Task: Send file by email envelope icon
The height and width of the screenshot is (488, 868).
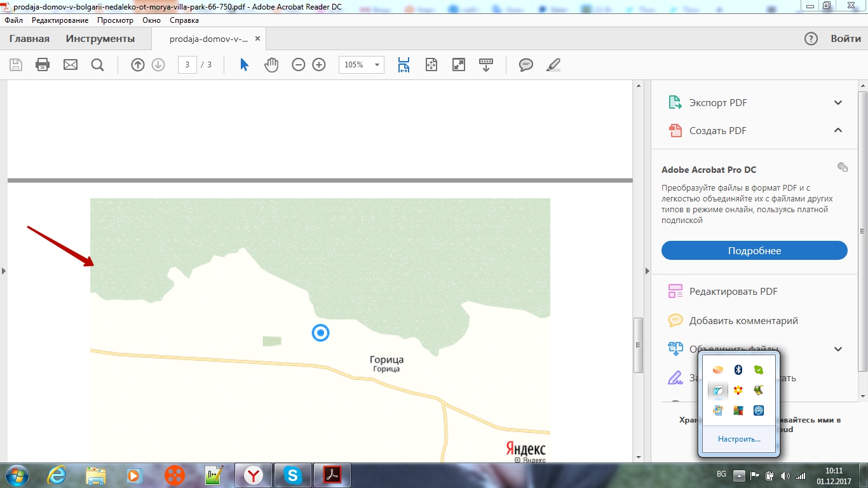Action: coord(71,64)
